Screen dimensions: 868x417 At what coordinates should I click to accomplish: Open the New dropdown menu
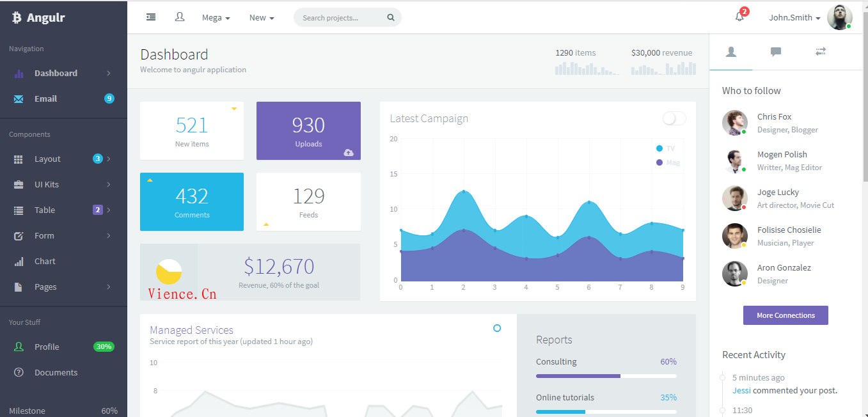262,18
